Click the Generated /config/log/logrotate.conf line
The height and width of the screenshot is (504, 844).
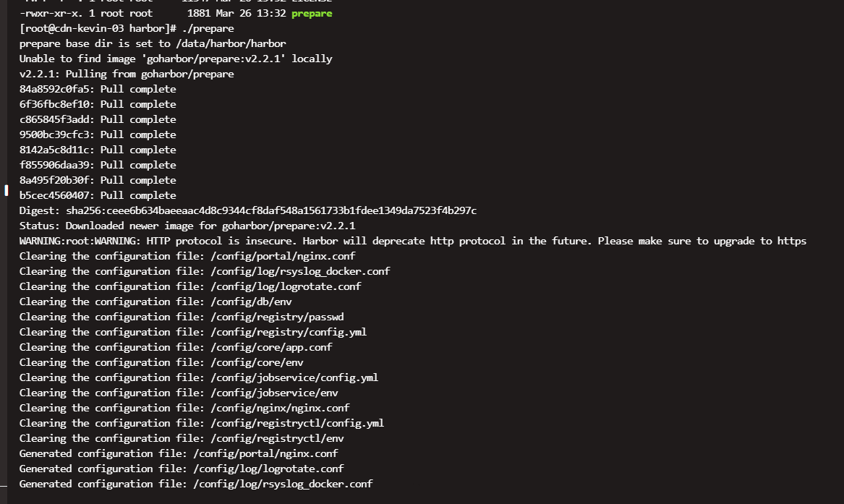pos(182,469)
